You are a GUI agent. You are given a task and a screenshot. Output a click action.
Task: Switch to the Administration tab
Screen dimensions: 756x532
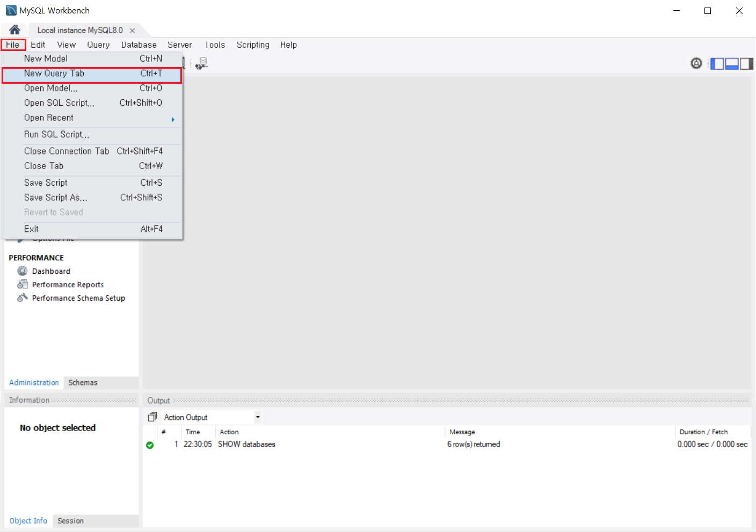click(x=34, y=383)
